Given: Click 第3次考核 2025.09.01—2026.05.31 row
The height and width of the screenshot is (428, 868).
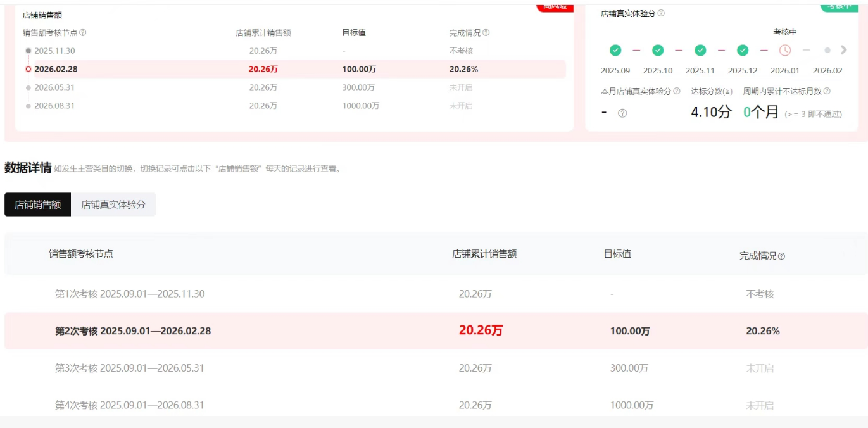Looking at the screenshot, I should click(x=130, y=368).
